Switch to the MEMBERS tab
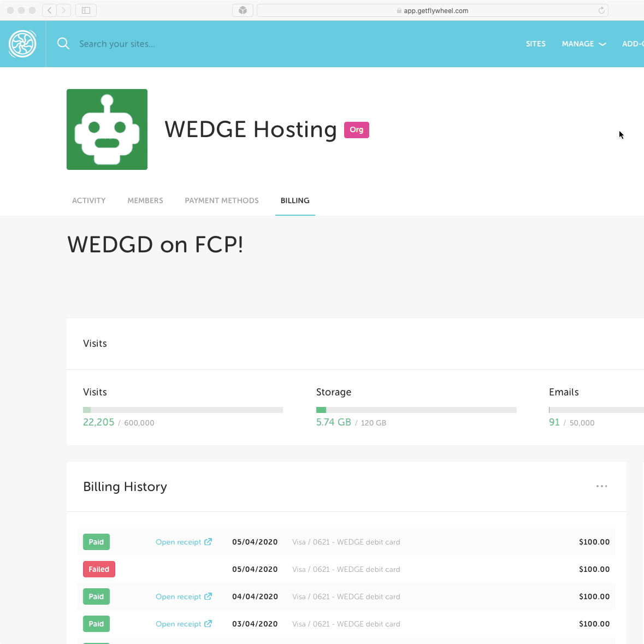This screenshot has width=644, height=644. [145, 200]
